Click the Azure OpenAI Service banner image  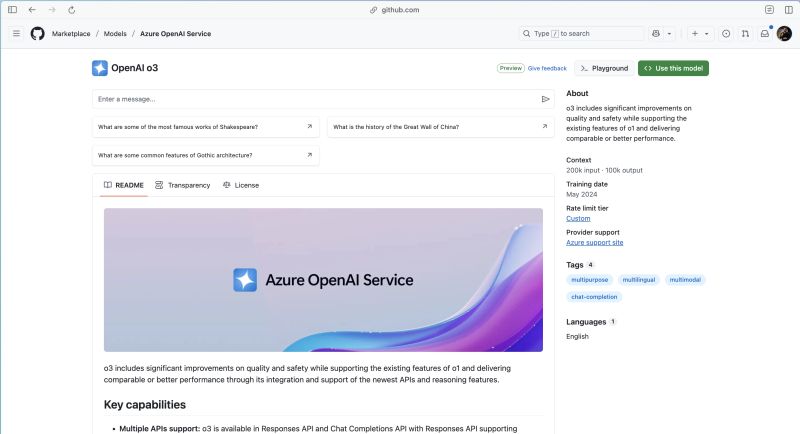pyautogui.click(x=323, y=280)
